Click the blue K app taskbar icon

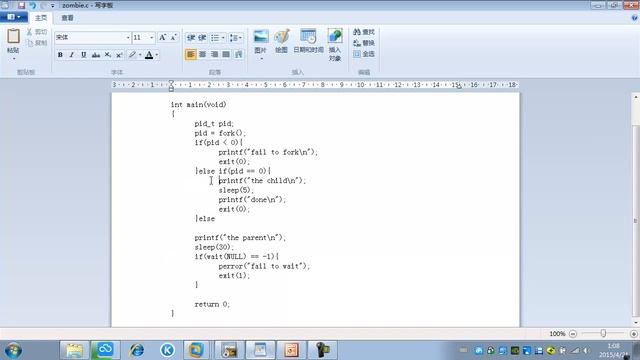coord(167,350)
